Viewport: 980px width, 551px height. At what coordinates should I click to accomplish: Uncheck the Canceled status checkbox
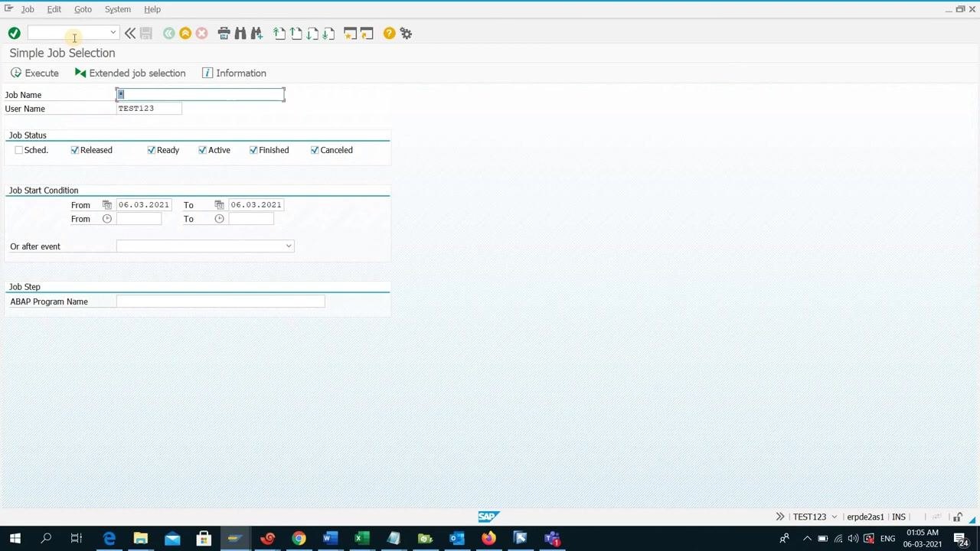314,150
